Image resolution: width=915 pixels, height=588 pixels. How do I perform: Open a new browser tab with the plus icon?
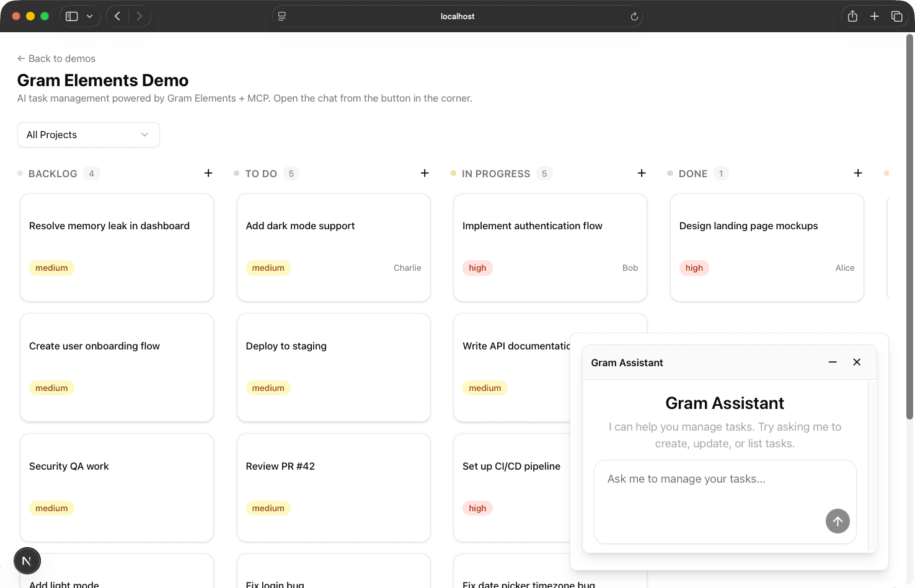click(x=875, y=16)
